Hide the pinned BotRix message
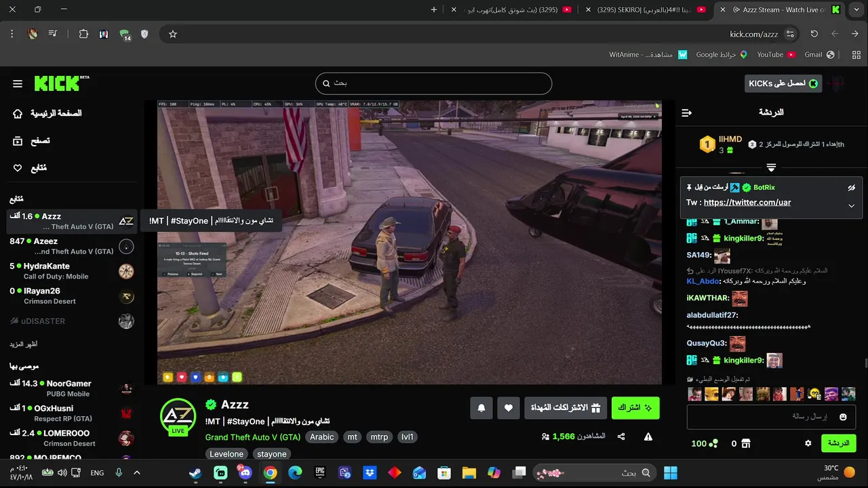Image resolution: width=868 pixels, height=488 pixels. pyautogui.click(x=852, y=188)
